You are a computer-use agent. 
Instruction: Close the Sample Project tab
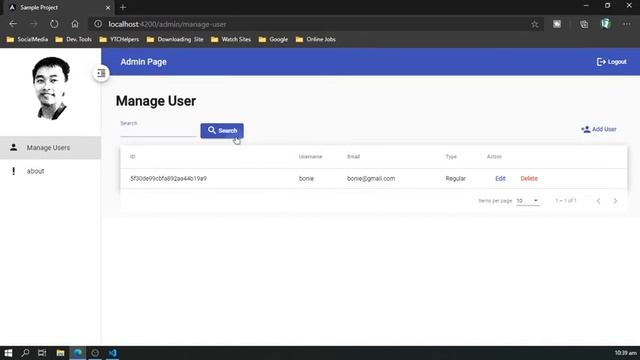[x=108, y=7]
